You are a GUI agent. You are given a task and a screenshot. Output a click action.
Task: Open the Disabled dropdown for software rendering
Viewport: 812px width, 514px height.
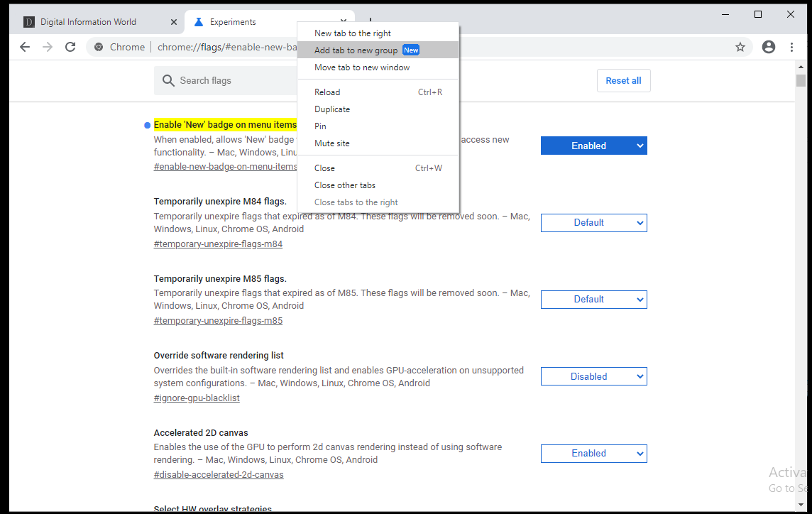(593, 376)
